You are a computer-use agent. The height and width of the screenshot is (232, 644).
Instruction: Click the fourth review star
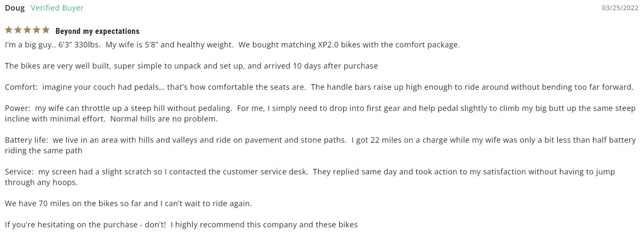[x=37, y=30]
